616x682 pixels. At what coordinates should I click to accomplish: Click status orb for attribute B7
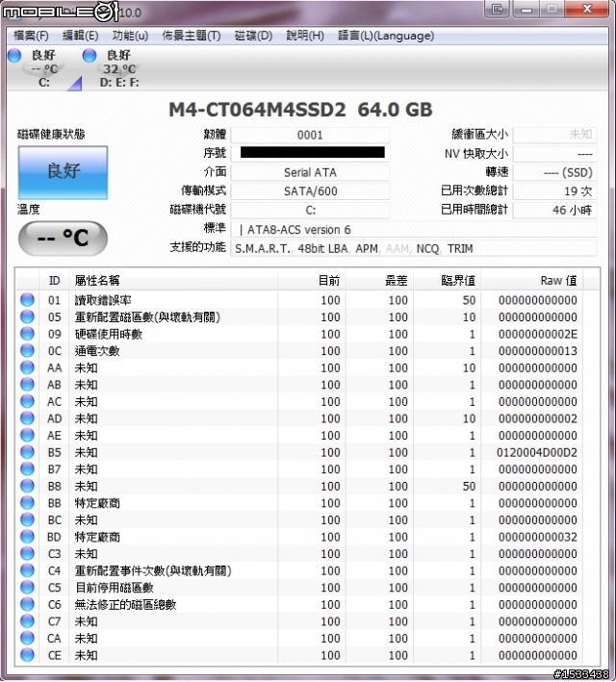coord(27,468)
